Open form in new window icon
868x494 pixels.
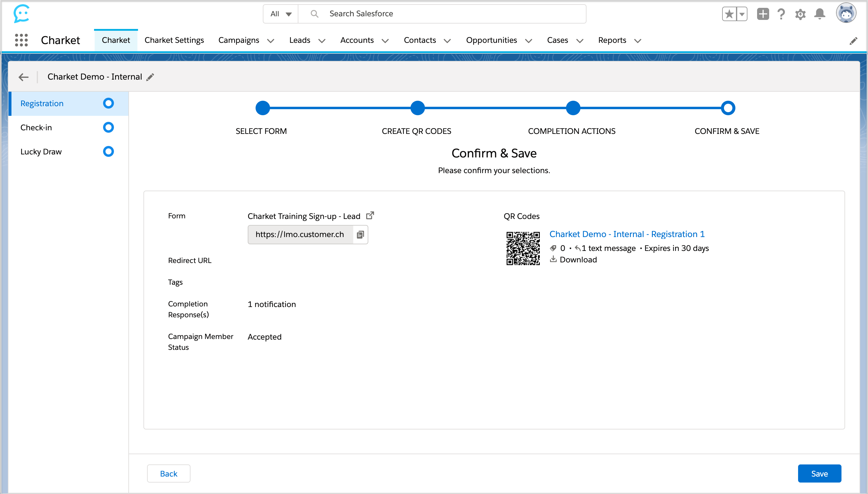370,215
